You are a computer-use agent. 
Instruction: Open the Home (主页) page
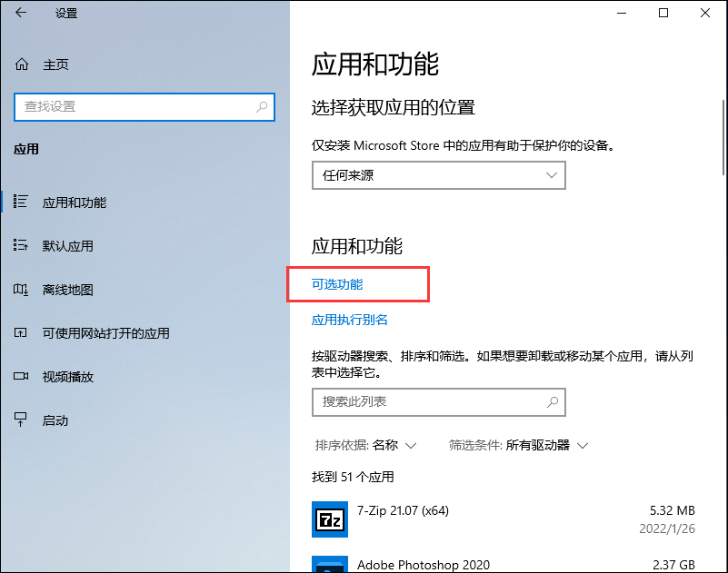(x=42, y=64)
